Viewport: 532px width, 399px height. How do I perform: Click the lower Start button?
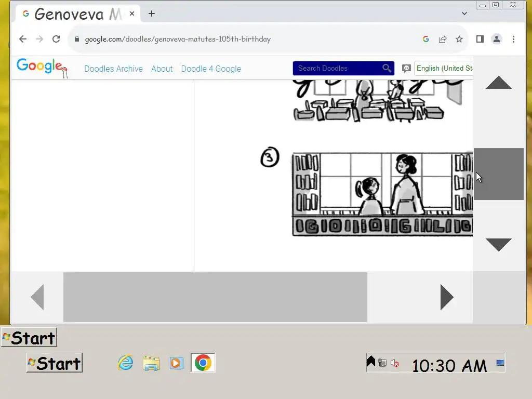(x=55, y=363)
